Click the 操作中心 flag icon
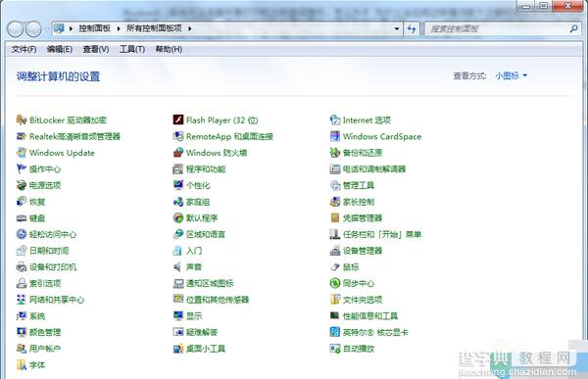This screenshot has width=588, height=379. point(22,169)
